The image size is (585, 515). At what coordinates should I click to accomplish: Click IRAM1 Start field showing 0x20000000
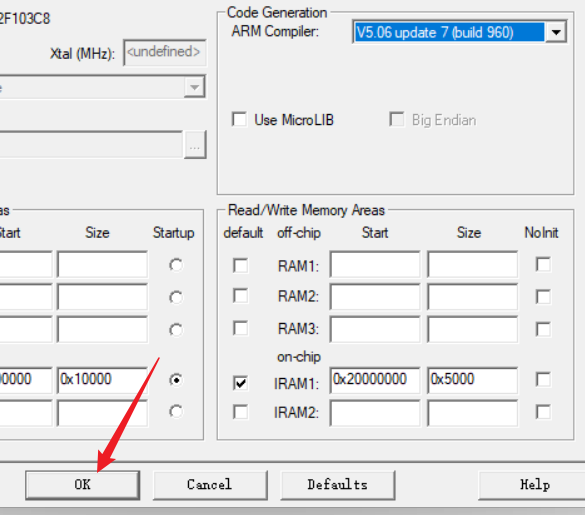point(375,380)
